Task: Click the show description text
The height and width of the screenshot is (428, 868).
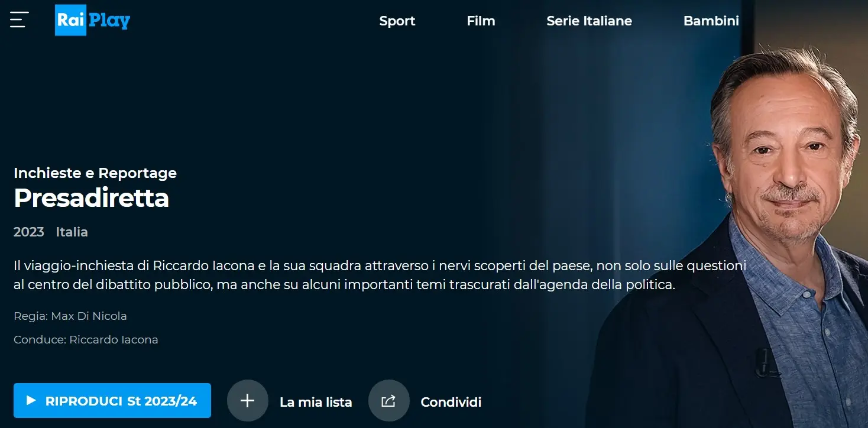Action: 380,275
